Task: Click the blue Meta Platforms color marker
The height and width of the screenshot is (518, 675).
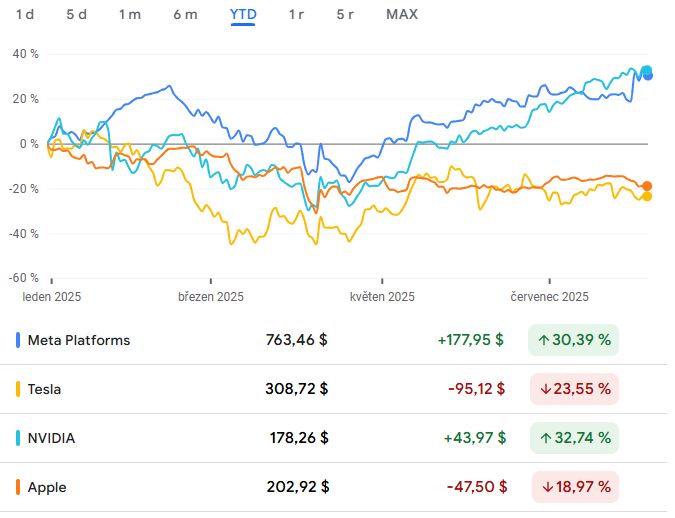Action: click(x=18, y=340)
